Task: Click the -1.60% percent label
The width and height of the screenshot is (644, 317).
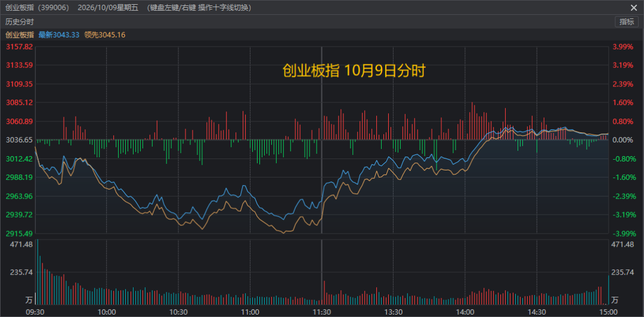Action: pos(623,178)
